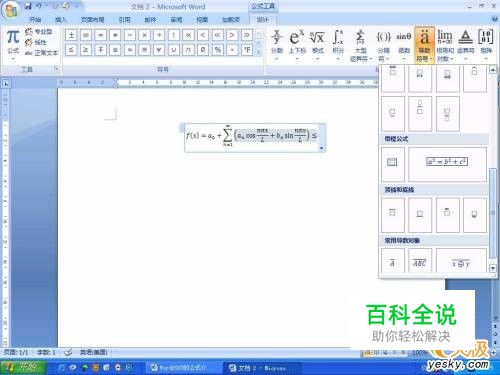Image resolution: width=500 pixels, height=375 pixels.
Task: Switch to the References (引用) tab
Action: point(124,20)
